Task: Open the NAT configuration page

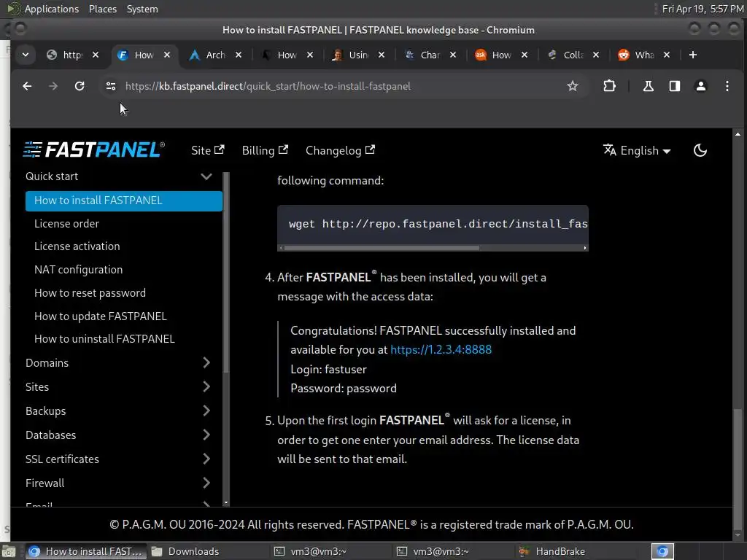Action: point(79,270)
